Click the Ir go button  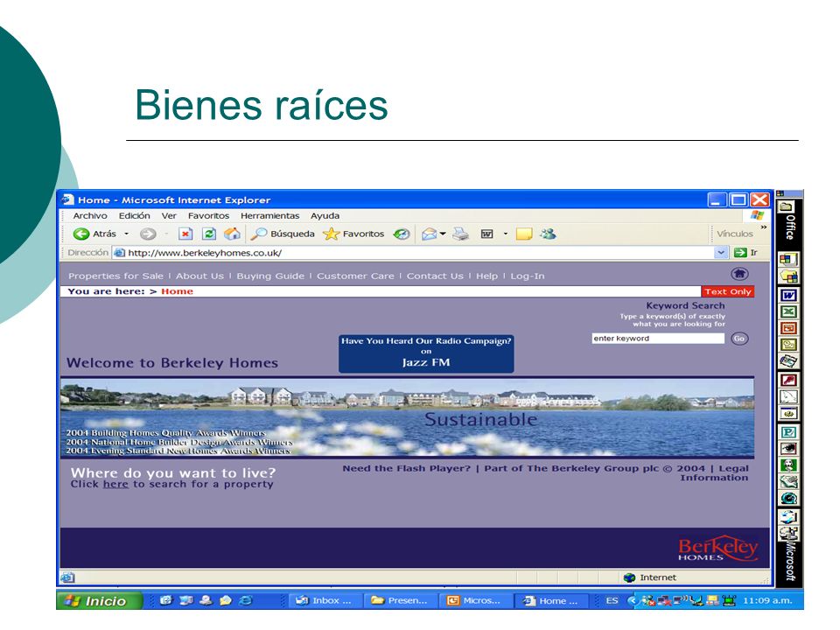[x=745, y=252]
